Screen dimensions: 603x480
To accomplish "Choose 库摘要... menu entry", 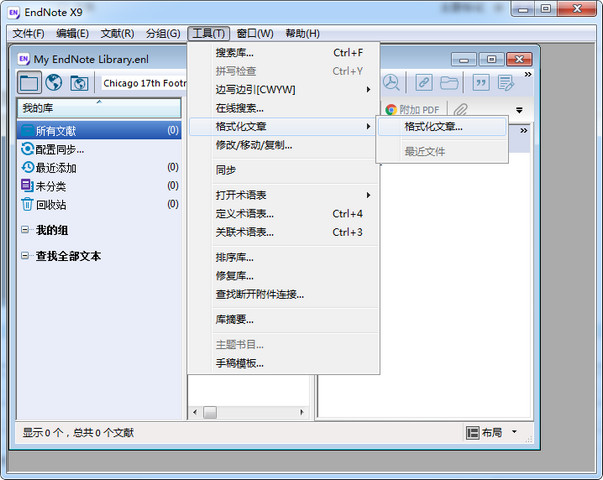I will point(283,319).
